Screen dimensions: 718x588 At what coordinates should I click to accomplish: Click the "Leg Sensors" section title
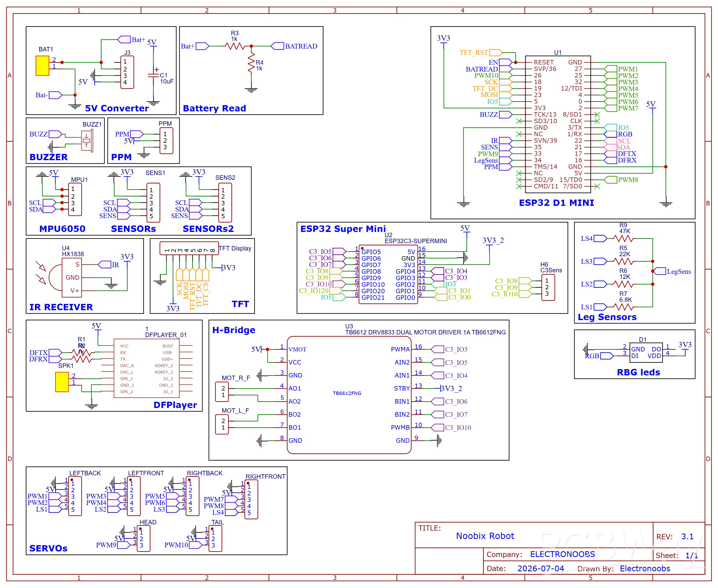(x=607, y=317)
